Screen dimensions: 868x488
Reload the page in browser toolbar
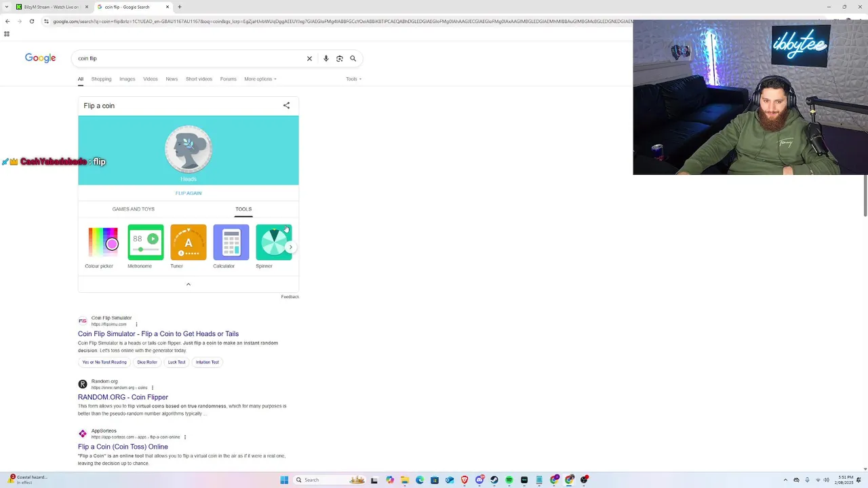click(31, 21)
